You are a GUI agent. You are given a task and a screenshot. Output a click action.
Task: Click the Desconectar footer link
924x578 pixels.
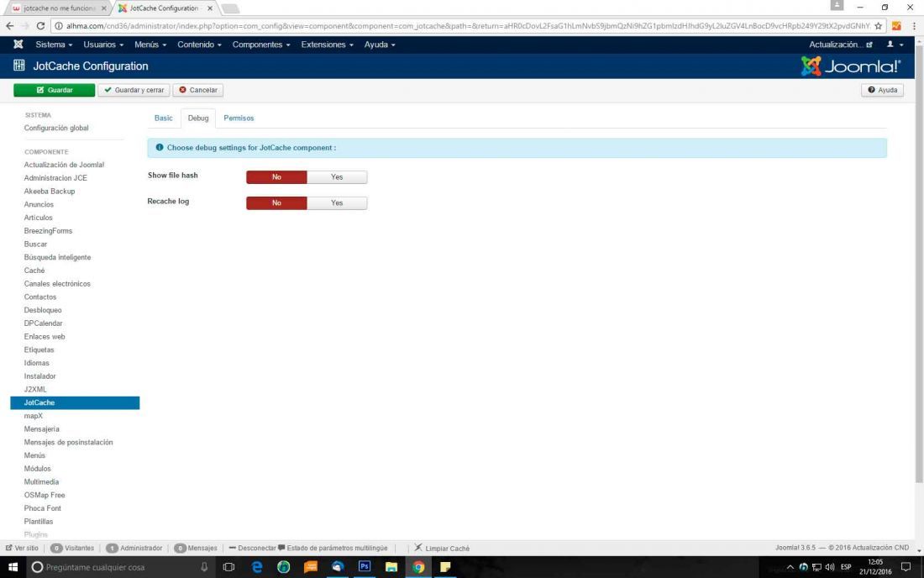tap(252, 548)
